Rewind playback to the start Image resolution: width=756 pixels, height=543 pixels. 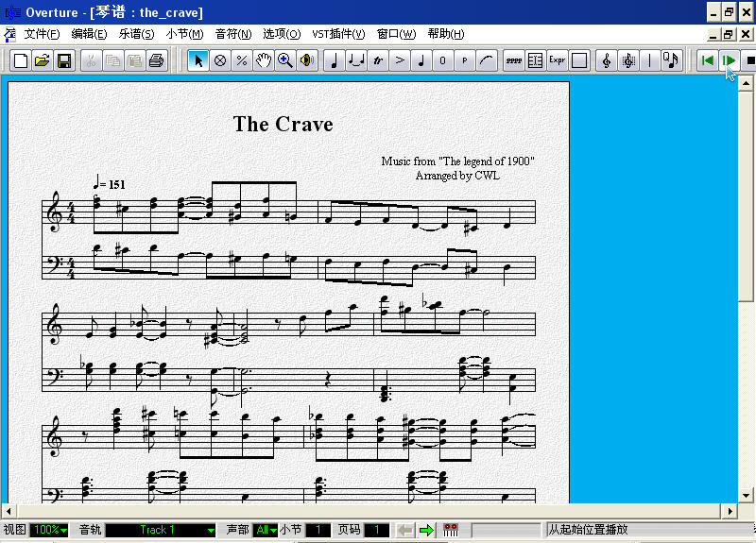[707, 60]
